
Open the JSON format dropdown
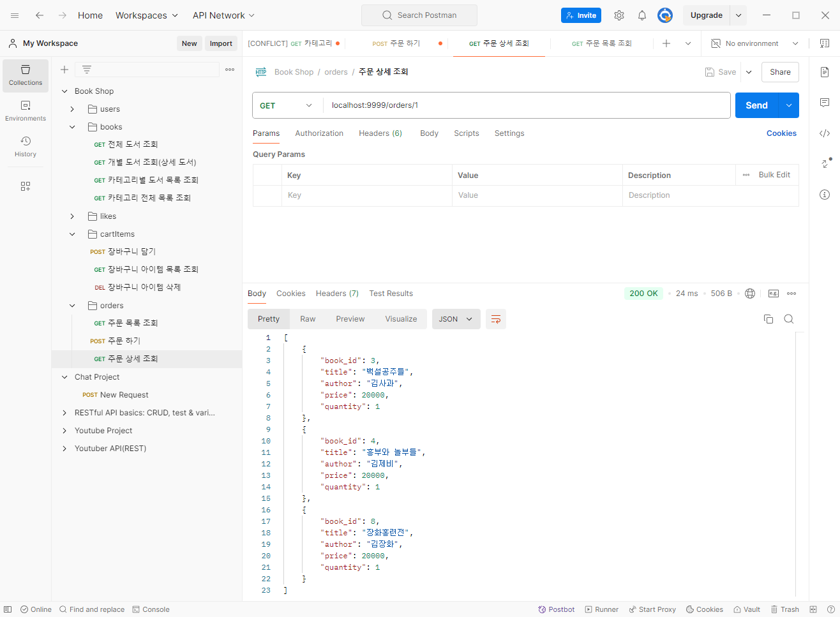[x=456, y=319]
